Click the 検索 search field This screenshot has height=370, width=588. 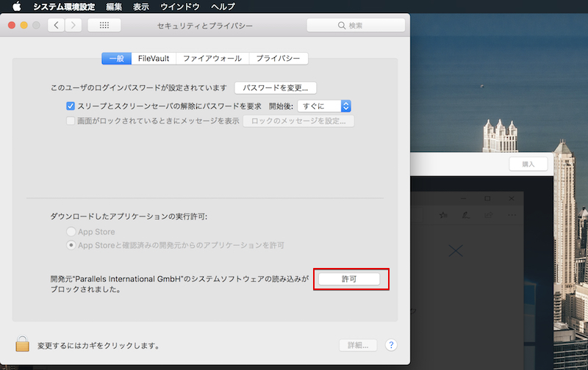coord(355,26)
